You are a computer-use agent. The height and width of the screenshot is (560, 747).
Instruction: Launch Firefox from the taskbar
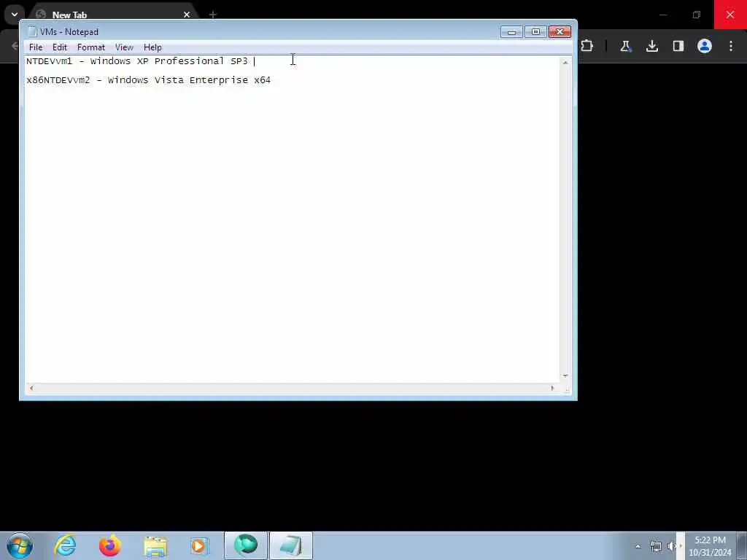(109, 545)
